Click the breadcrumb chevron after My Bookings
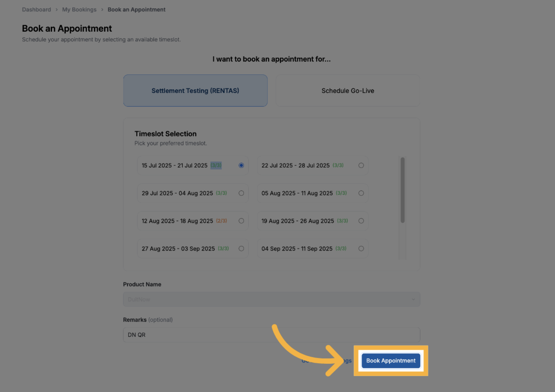555x392 pixels. [x=102, y=9]
